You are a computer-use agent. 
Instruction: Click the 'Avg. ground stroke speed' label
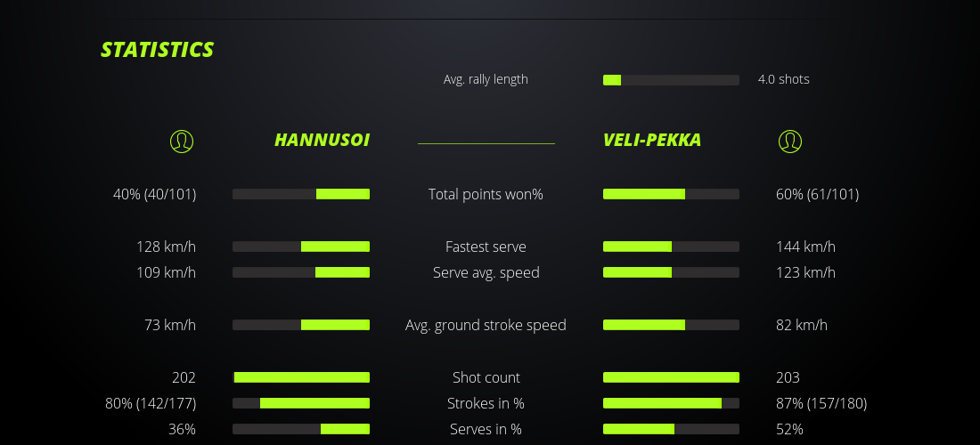coord(486,325)
